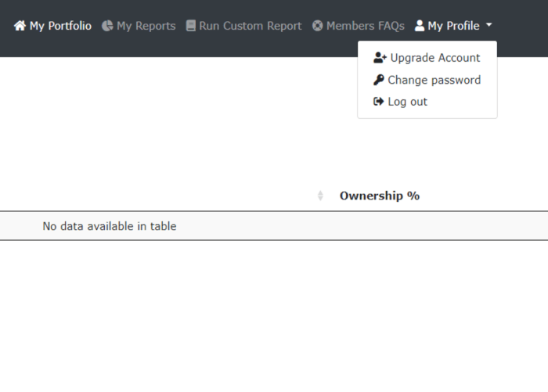Screen dimensions: 548x392
Task: Click the key icon for Change password
Action: click(378, 80)
